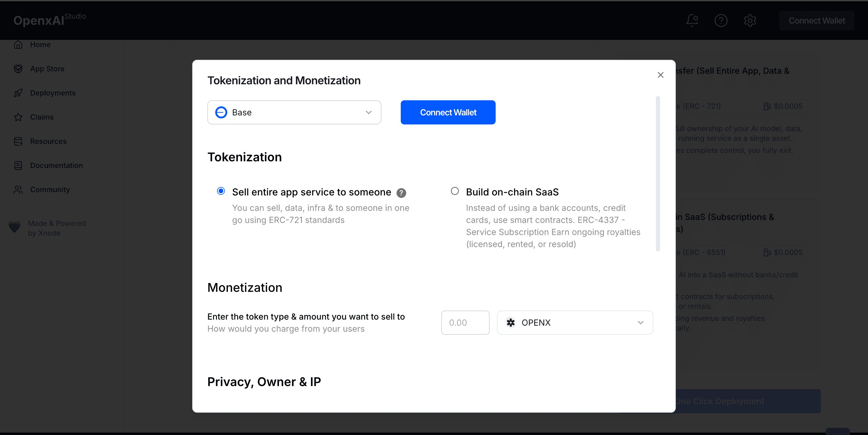Click the help icon next to Sell entire app
The width and height of the screenshot is (868, 435).
coord(401,193)
